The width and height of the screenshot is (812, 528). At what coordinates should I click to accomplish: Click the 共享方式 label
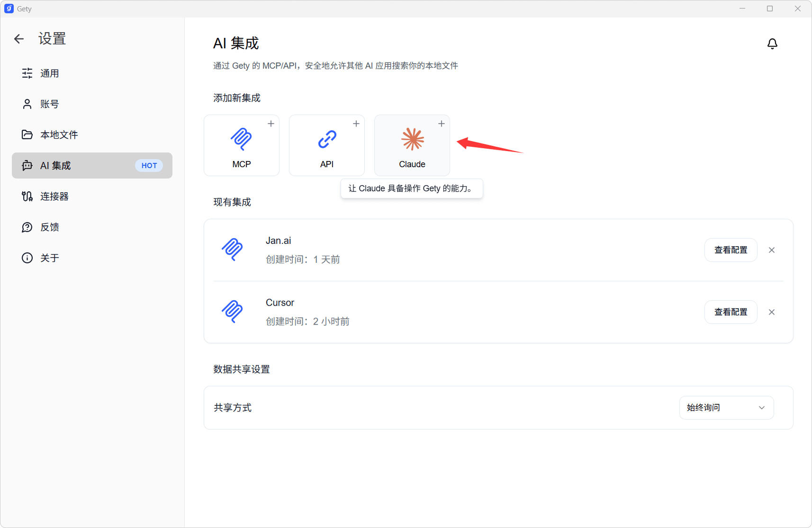pyautogui.click(x=233, y=408)
